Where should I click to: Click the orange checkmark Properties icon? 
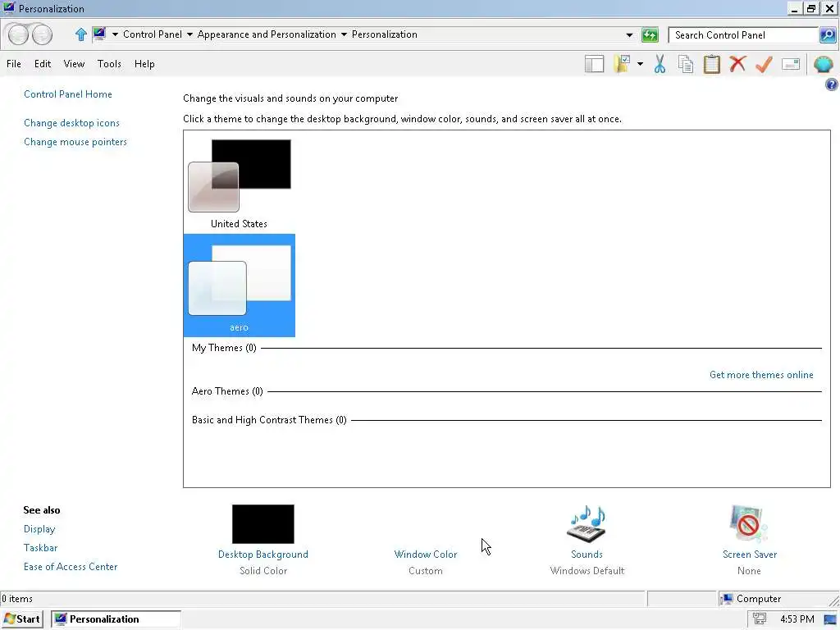tap(764, 64)
